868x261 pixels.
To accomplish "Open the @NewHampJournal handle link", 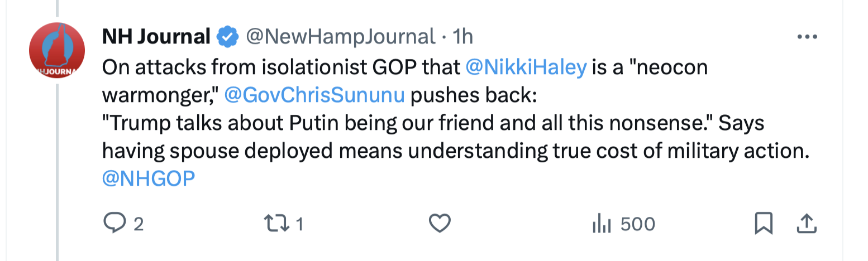I will click(341, 37).
